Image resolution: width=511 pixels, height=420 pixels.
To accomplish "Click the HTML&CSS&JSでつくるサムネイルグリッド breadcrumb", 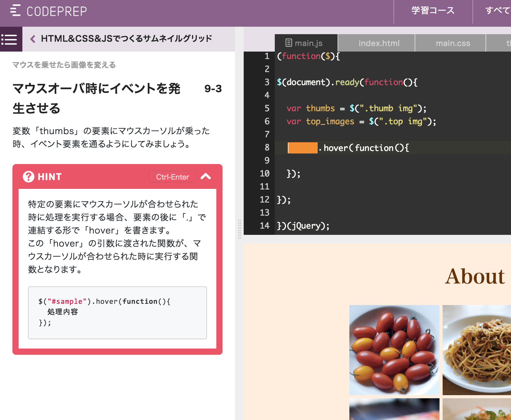I will 126,38.
